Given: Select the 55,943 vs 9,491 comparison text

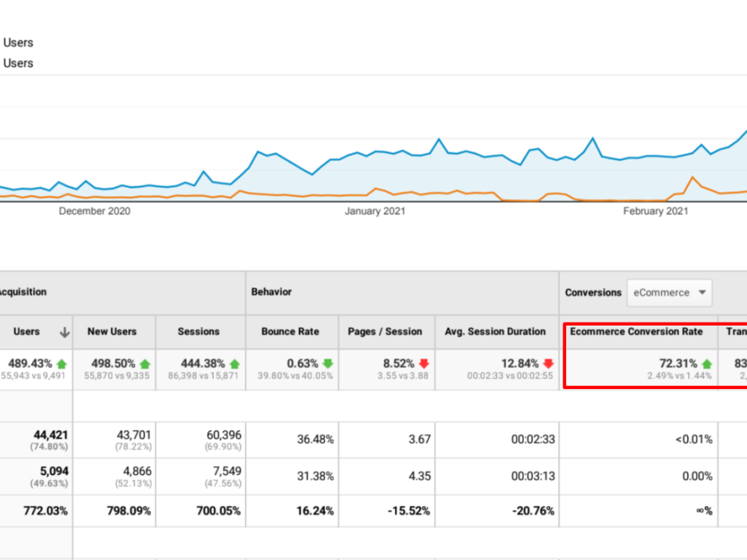Looking at the screenshot, I should pyautogui.click(x=32, y=376).
